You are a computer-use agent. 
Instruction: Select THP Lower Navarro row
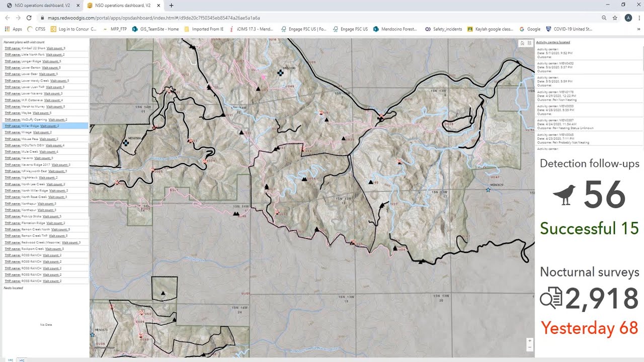click(x=45, y=94)
